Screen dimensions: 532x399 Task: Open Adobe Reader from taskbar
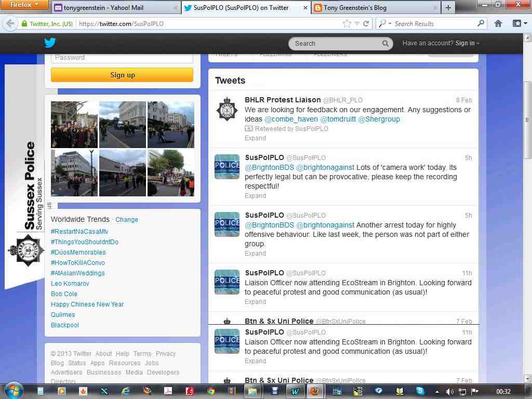(x=168, y=391)
